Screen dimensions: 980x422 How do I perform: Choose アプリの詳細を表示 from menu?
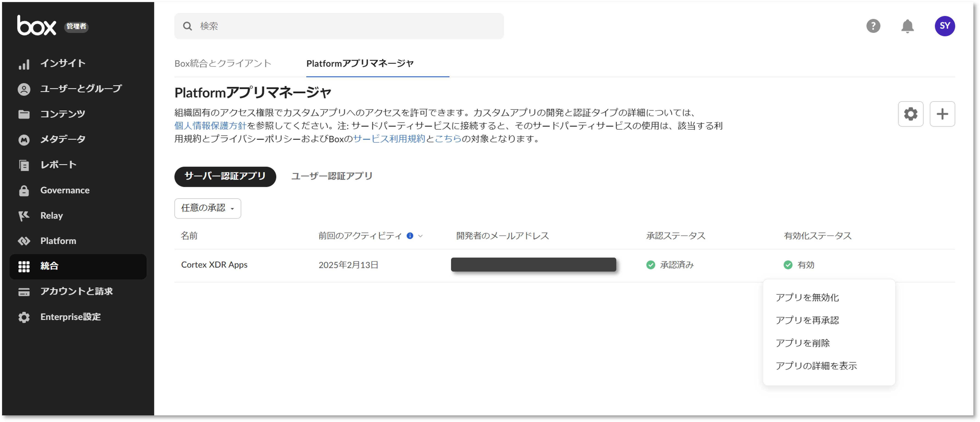coord(816,366)
